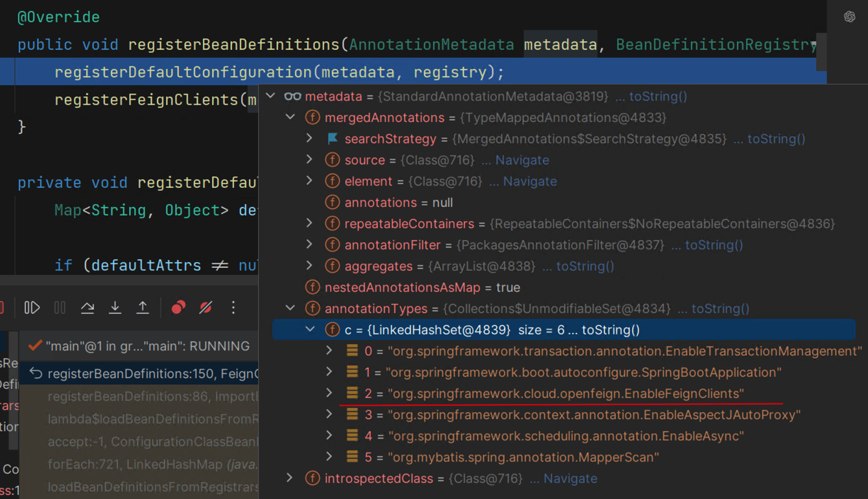This screenshot has height=499, width=868.
Task: Click toString() link on annotationTypes row
Action: (720, 309)
